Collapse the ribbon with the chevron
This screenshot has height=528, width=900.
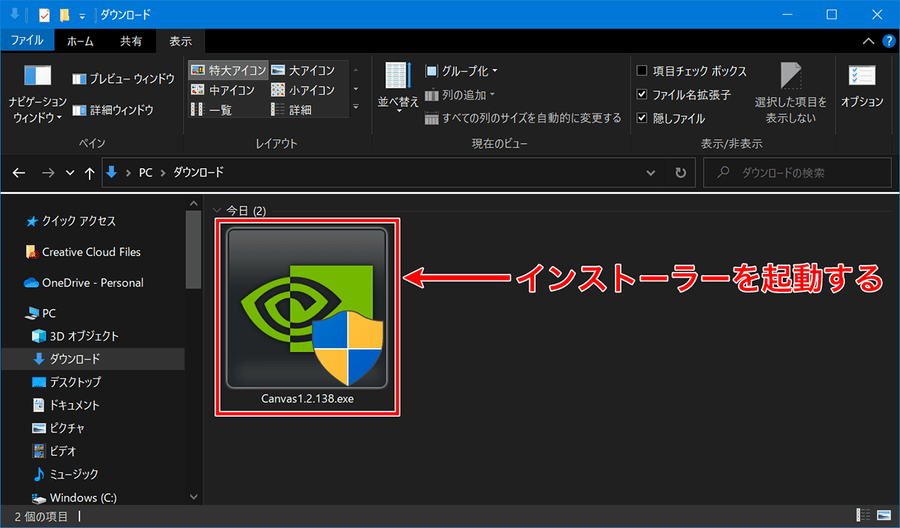click(x=868, y=41)
